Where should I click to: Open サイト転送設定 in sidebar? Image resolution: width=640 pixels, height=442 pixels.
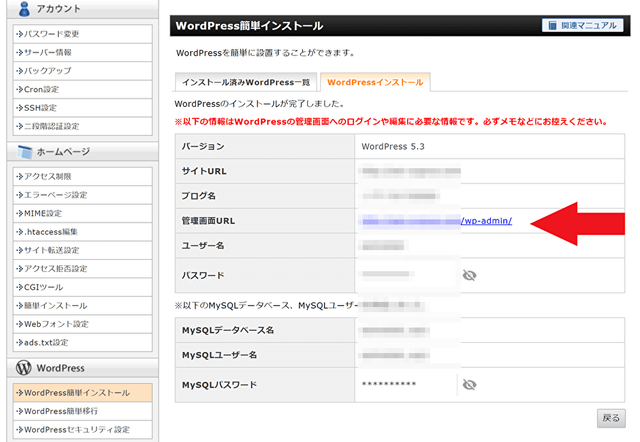83,250
